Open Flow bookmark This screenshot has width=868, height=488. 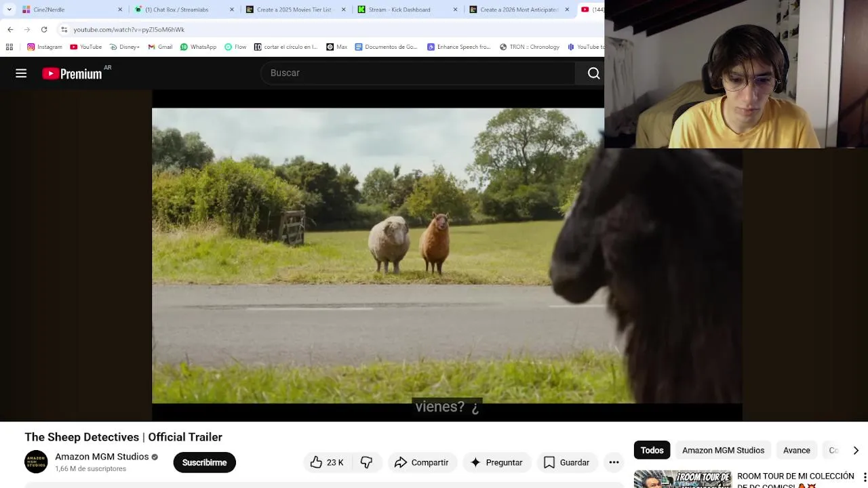(235, 47)
